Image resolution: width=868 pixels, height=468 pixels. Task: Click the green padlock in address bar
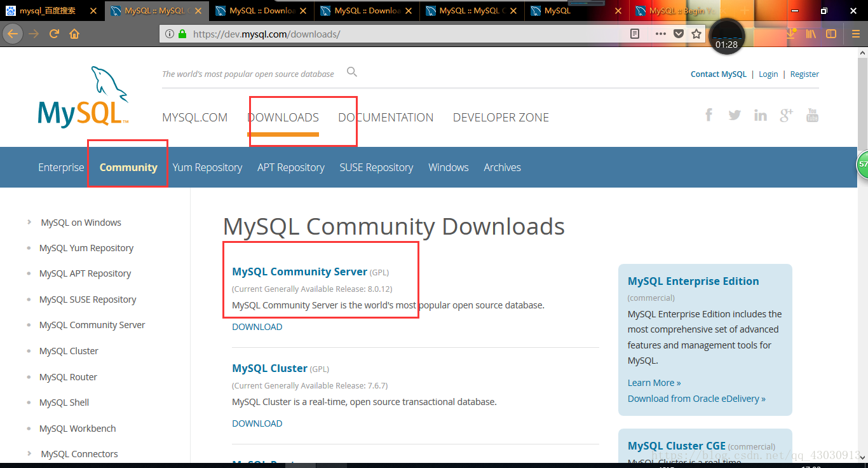tap(183, 34)
